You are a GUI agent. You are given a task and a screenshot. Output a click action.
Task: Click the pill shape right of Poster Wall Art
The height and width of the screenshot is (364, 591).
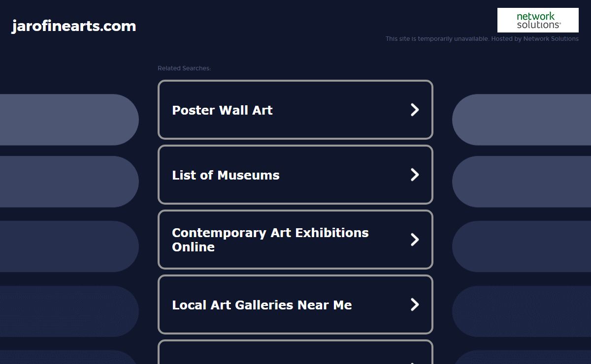(522, 120)
